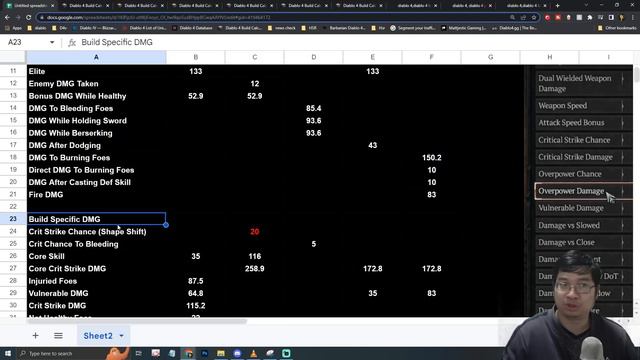The width and height of the screenshot is (640, 360).
Task: Click the Enemy DMG Taken cell
Action: point(96,84)
